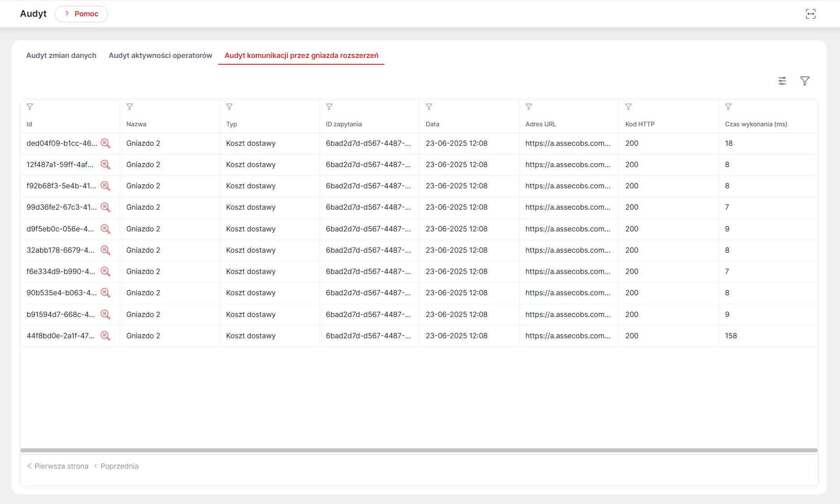Viewport: 840px width, 504px height.
Task: Filter the ID zapytania column
Action: (x=329, y=107)
